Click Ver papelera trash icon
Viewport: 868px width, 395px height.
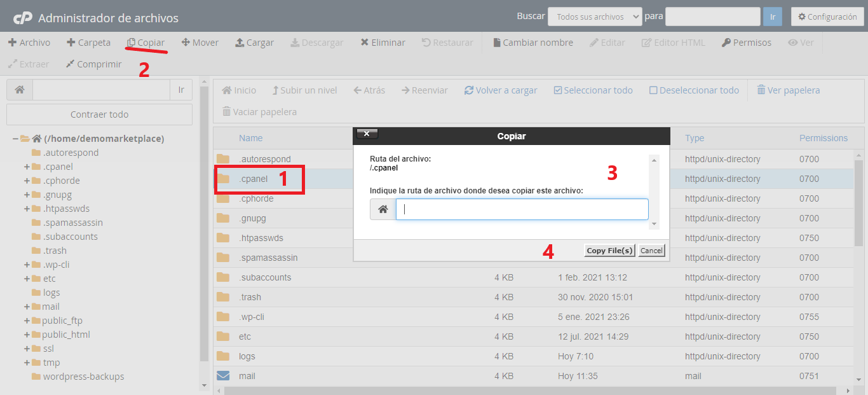761,90
